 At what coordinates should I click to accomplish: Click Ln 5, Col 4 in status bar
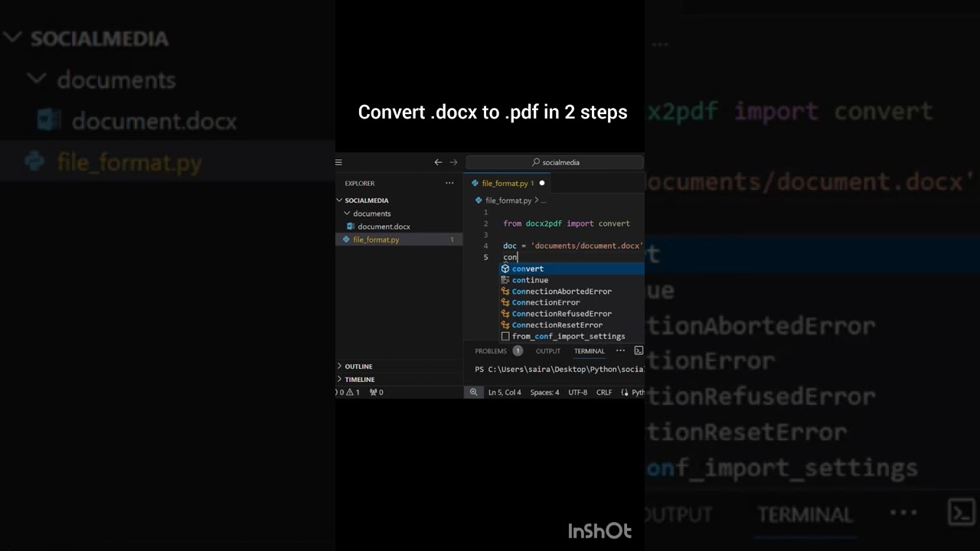(x=505, y=392)
